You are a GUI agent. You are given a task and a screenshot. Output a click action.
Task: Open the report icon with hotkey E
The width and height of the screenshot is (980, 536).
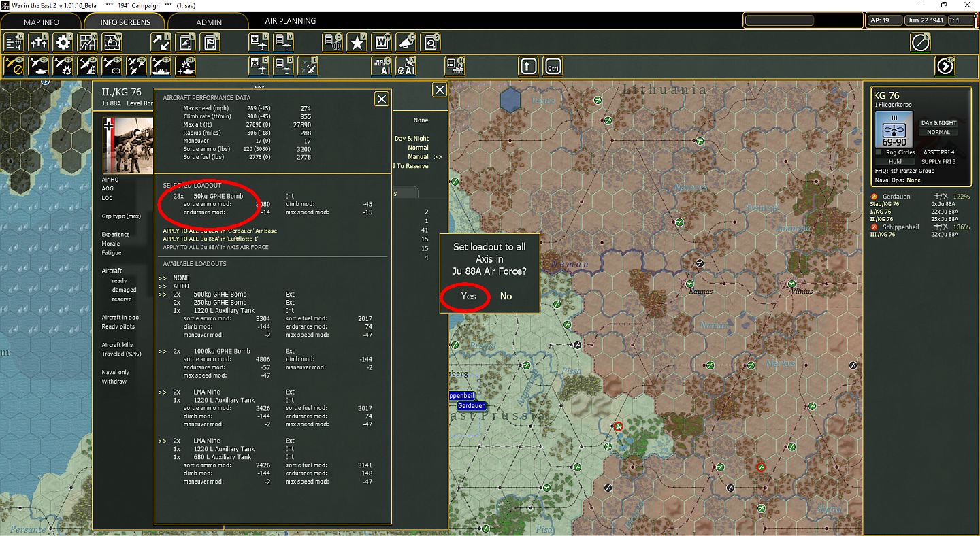click(186, 43)
